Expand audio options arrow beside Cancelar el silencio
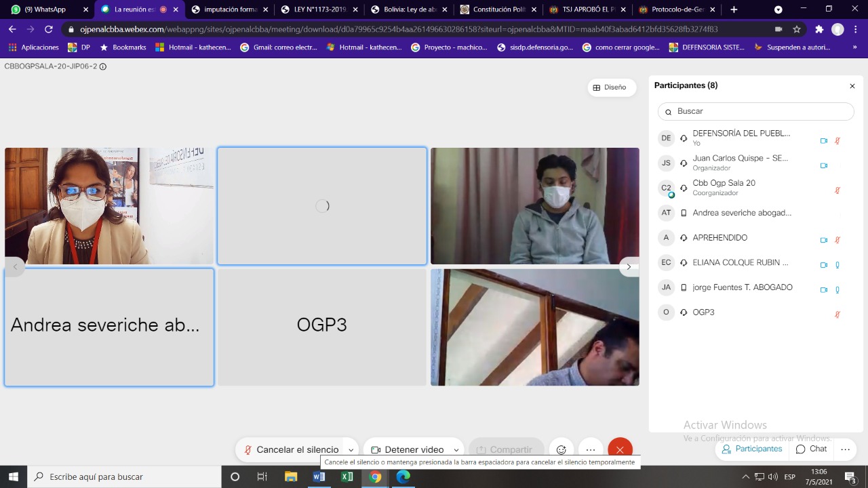This screenshot has height=488, width=868. [351, 450]
